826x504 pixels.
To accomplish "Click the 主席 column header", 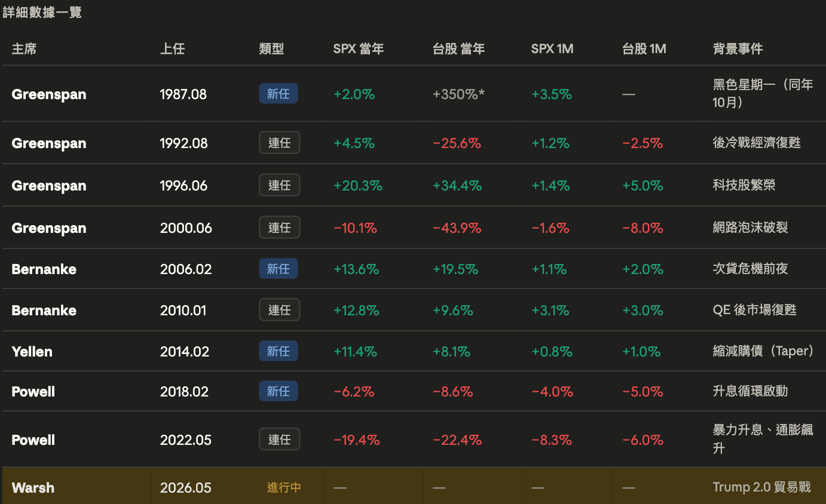I will coord(24,49).
